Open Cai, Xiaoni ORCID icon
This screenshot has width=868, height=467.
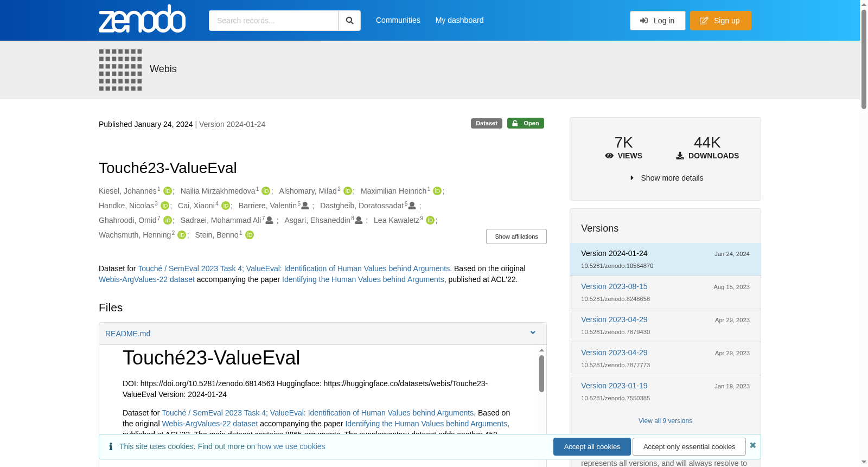pos(226,206)
